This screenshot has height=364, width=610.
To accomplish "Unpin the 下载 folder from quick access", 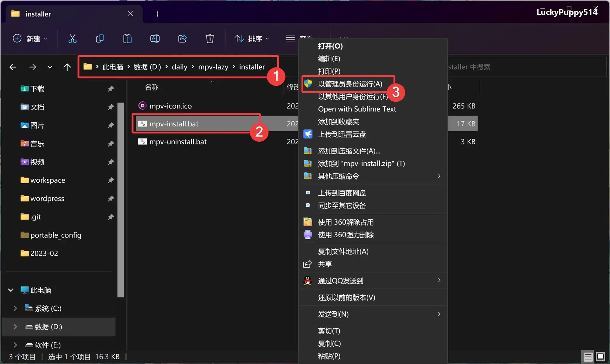I will pyautogui.click(x=111, y=89).
